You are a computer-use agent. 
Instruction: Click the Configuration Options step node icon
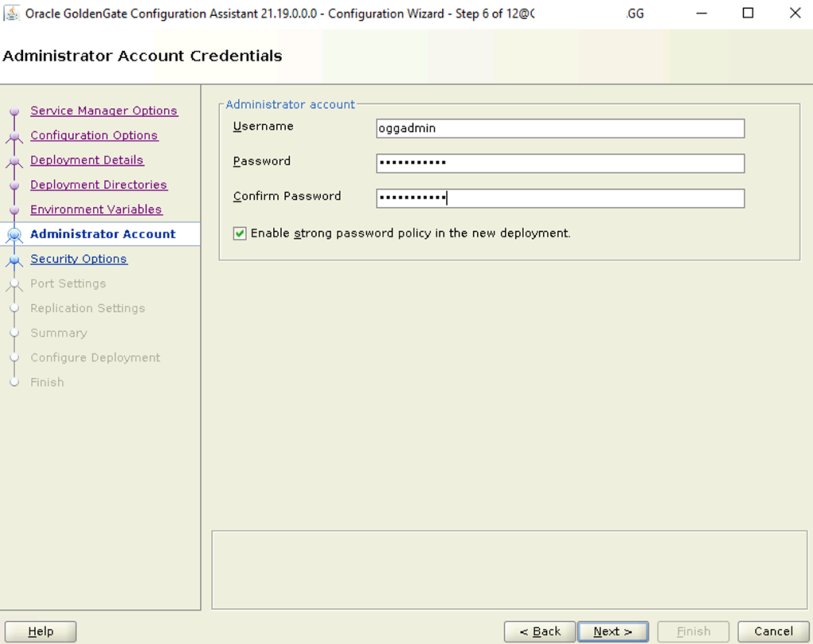coord(14,137)
